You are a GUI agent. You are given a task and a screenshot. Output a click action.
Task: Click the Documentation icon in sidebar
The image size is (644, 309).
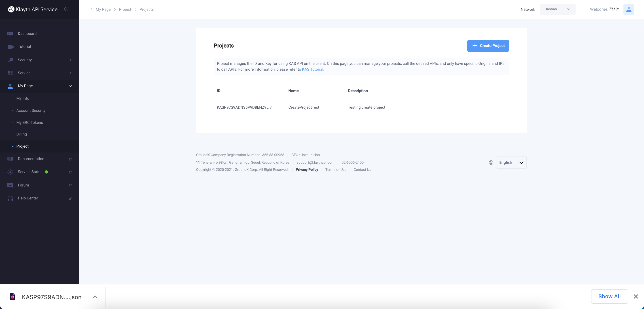(10, 159)
